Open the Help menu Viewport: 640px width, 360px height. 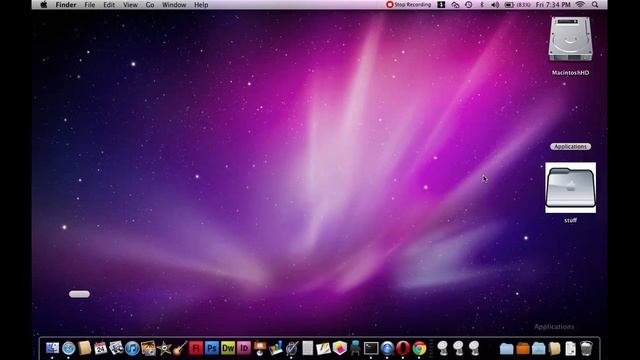tap(201, 5)
